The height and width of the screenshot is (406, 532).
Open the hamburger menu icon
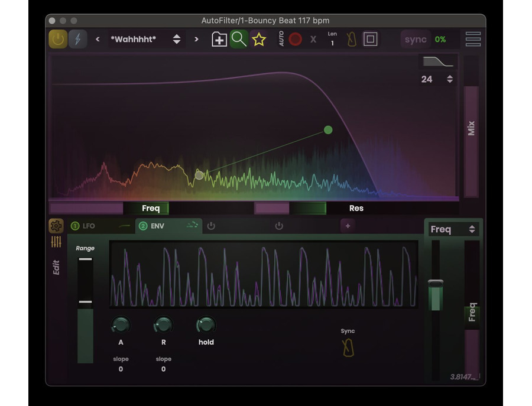click(473, 39)
